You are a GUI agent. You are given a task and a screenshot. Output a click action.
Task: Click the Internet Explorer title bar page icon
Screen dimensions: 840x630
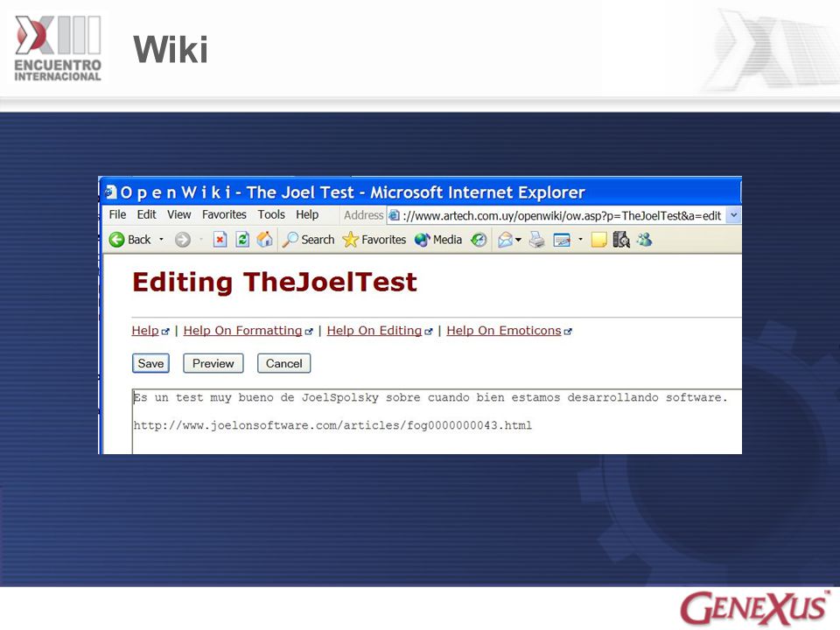(x=111, y=192)
